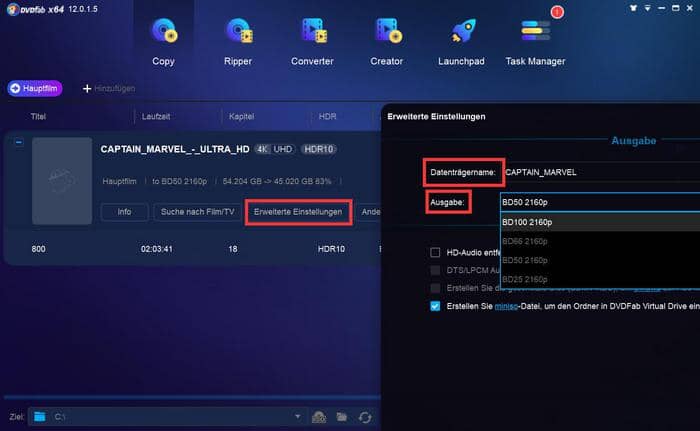The image size is (700, 431).
Task: Click the HDR column header
Action: point(328,117)
